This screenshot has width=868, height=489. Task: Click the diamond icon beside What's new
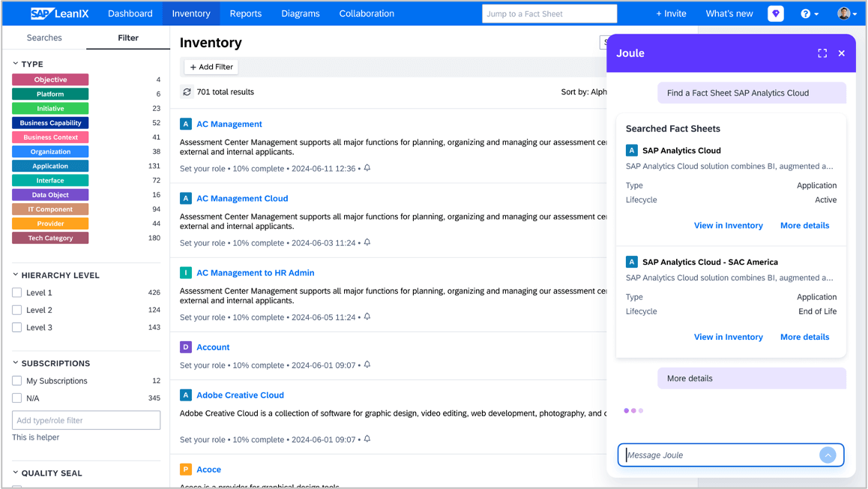click(x=776, y=13)
